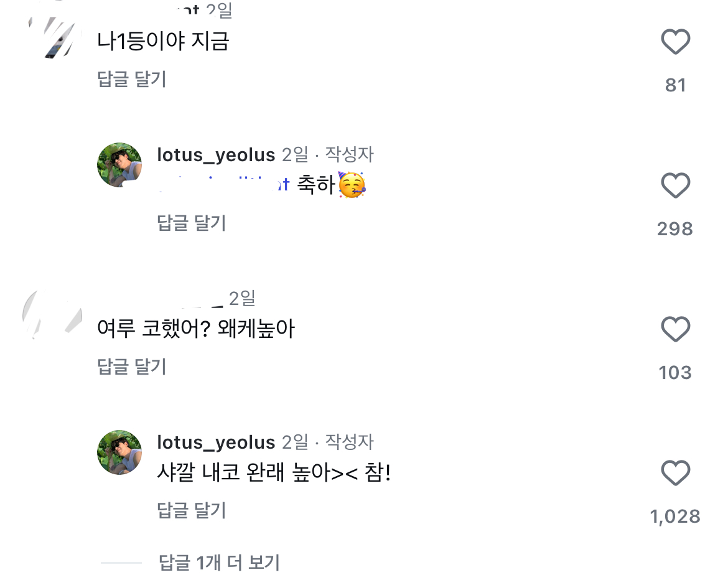Tap "답글 달기" under "여루 코했어? 왜케높아"

point(131,367)
